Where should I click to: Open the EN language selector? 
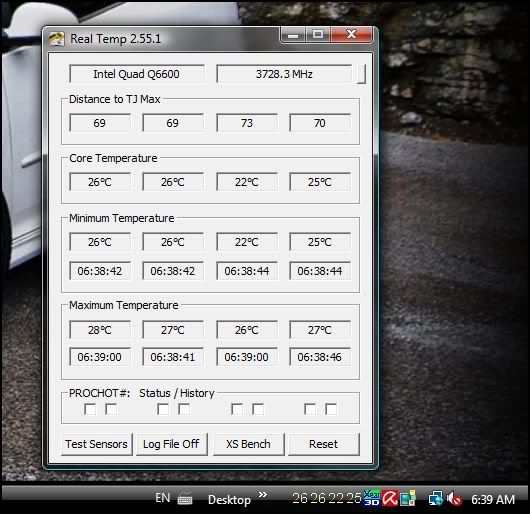click(163, 498)
